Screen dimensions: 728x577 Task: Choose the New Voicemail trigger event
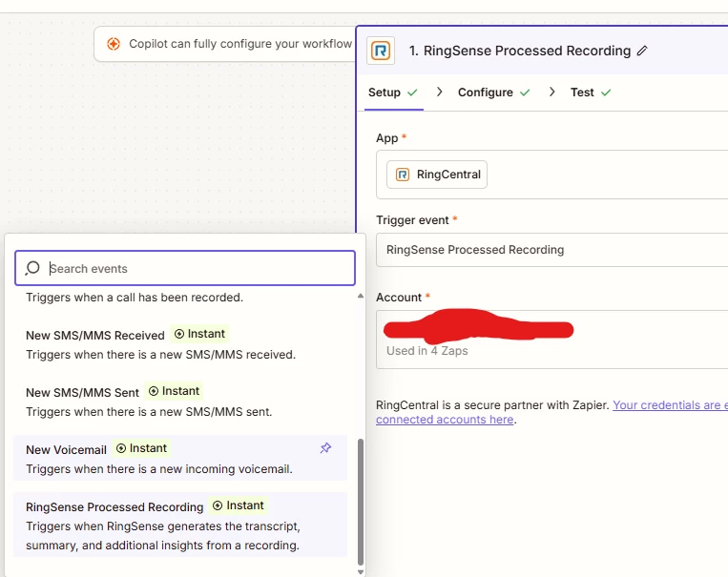tap(180, 458)
